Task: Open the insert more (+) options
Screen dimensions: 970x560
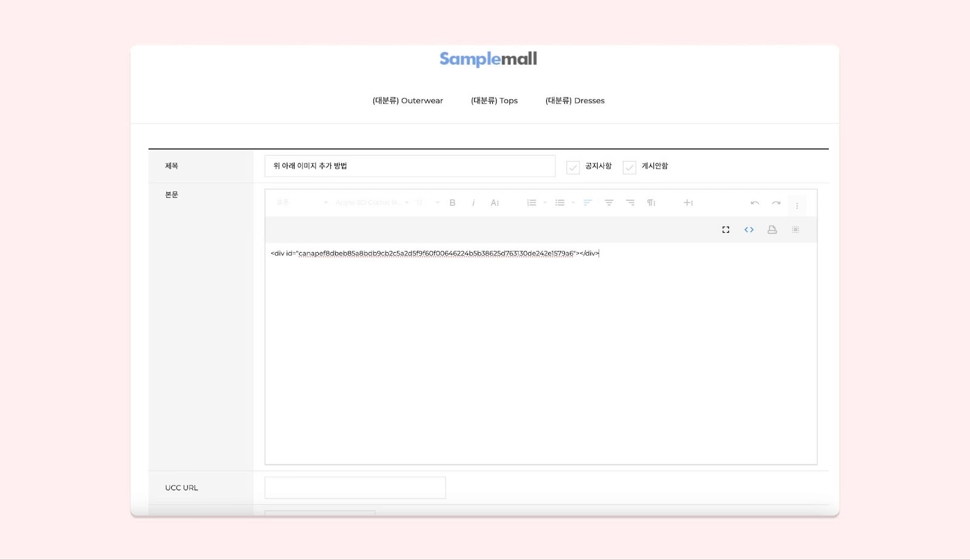Action: 688,203
